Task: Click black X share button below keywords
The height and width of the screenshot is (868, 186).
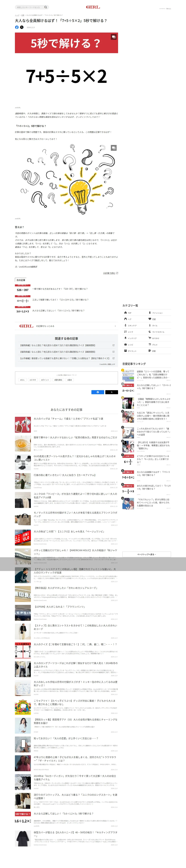Action: coord(111,392)
